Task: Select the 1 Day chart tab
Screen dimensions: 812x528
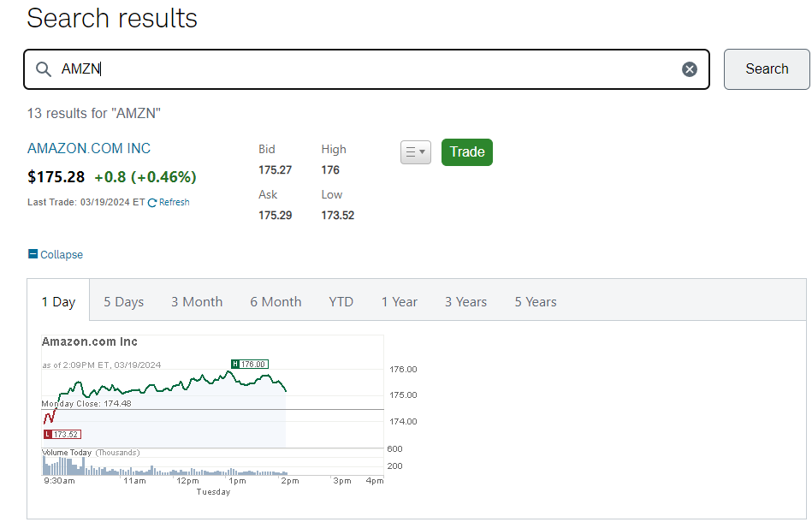Action: coord(58,301)
